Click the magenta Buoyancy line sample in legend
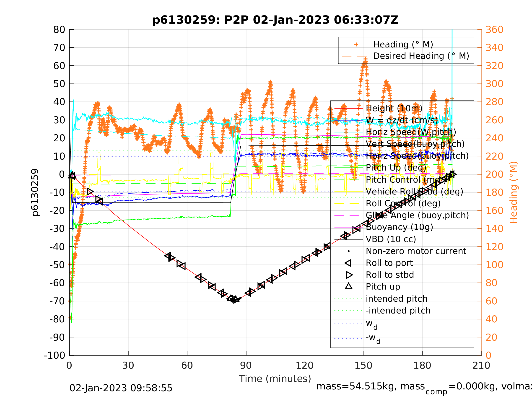The image size is (532, 399). [x=349, y=227]
